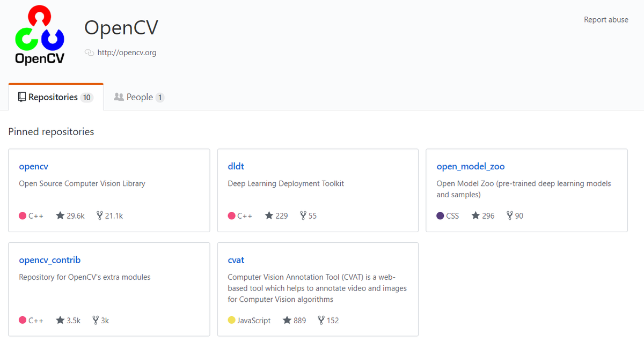Open the cvat repository
Image resolution: width=644 pixels, height=349 pixels.
coord(236,260)
